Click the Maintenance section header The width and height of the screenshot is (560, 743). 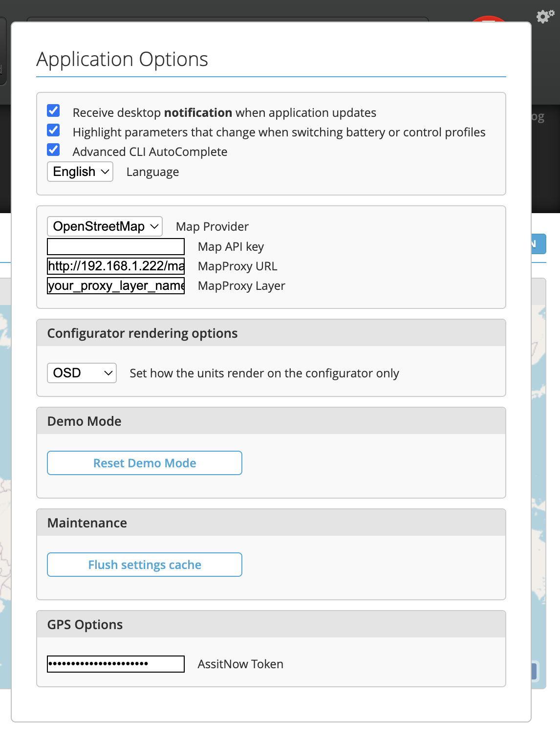(271, 523)
